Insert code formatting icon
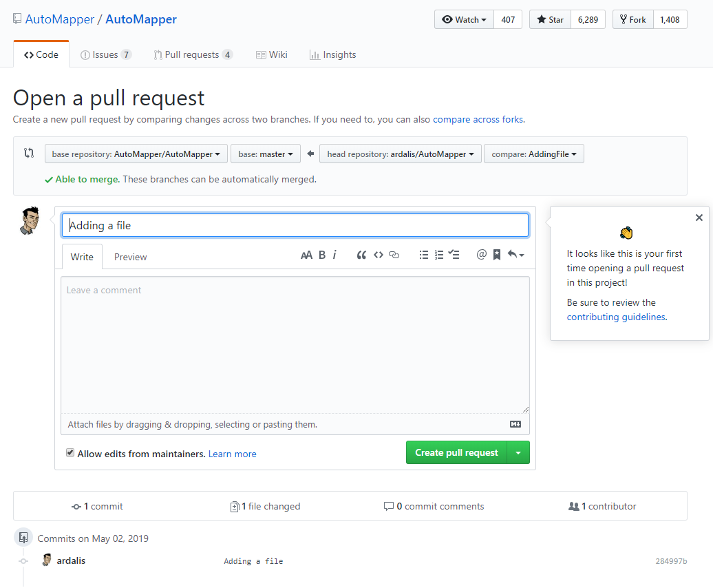This screenshot has width=713, height=588. (379, 255)
